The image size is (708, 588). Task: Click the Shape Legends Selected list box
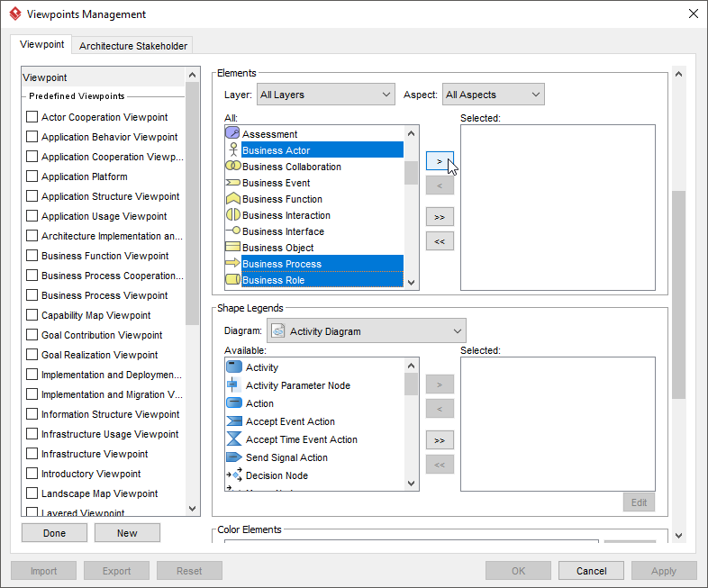click(558, 424)
